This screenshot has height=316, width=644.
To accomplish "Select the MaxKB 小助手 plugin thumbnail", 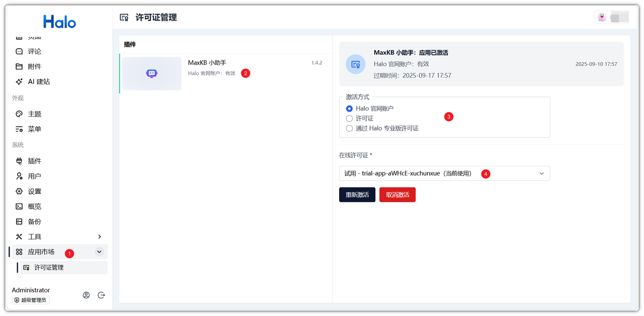I will (152, 73).
